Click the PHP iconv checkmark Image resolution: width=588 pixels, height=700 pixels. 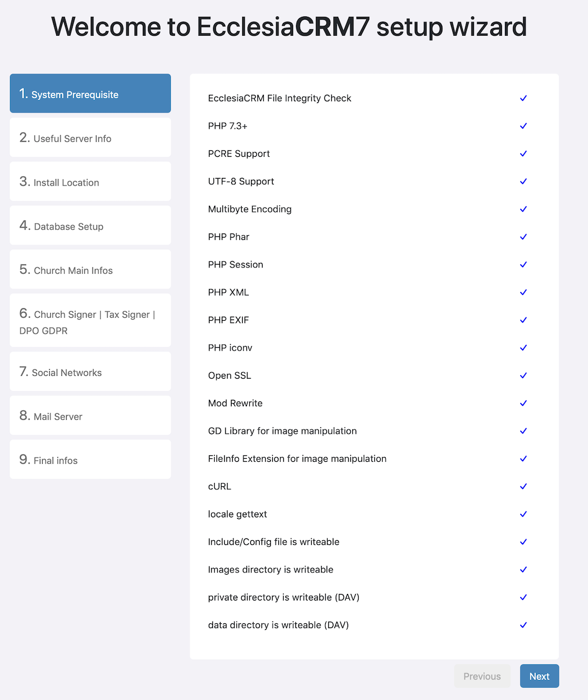coord(523,348)
